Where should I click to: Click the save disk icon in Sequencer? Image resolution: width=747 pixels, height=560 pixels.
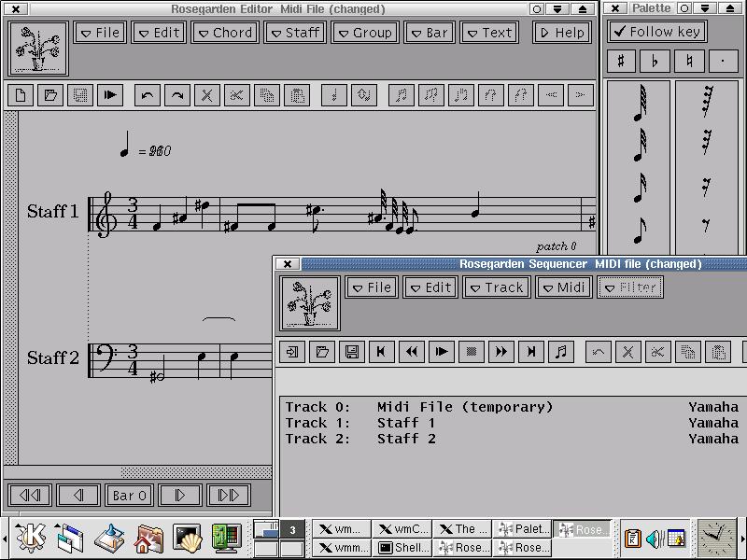click(352, 352)
